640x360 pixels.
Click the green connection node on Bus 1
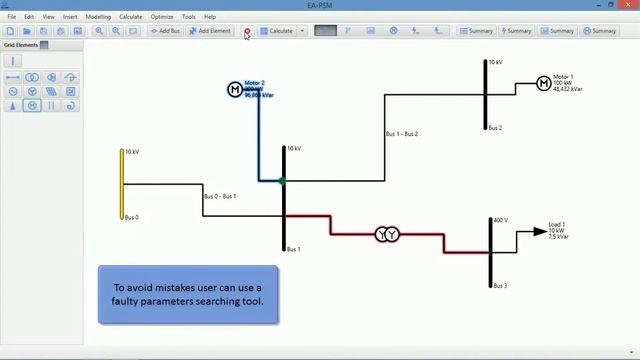click(282, 181)
